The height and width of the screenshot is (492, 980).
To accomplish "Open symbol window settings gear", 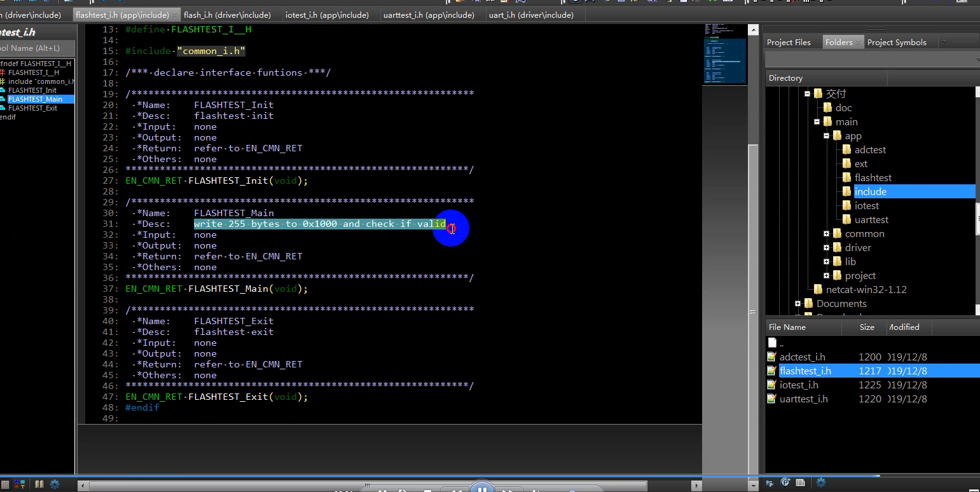I will [55, 484].
